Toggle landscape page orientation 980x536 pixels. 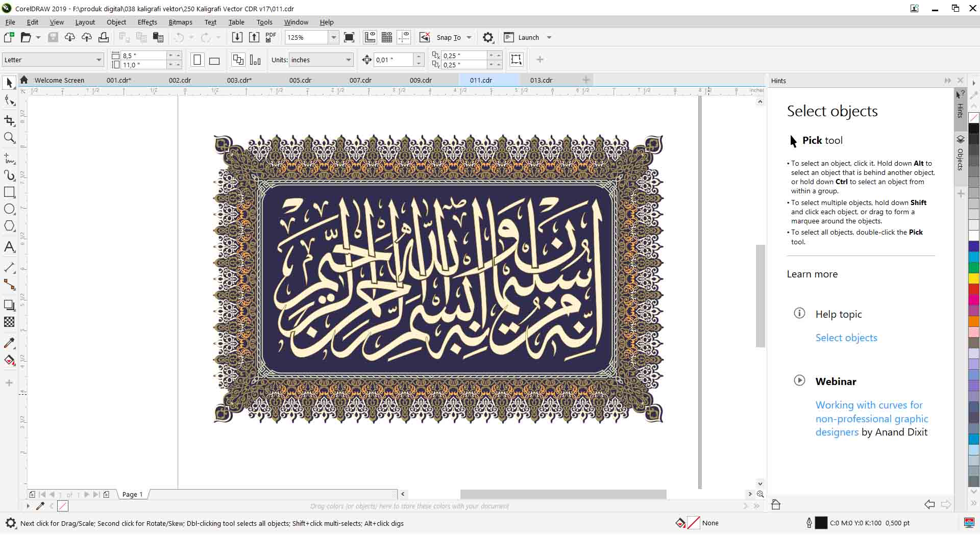click(214, 60)
